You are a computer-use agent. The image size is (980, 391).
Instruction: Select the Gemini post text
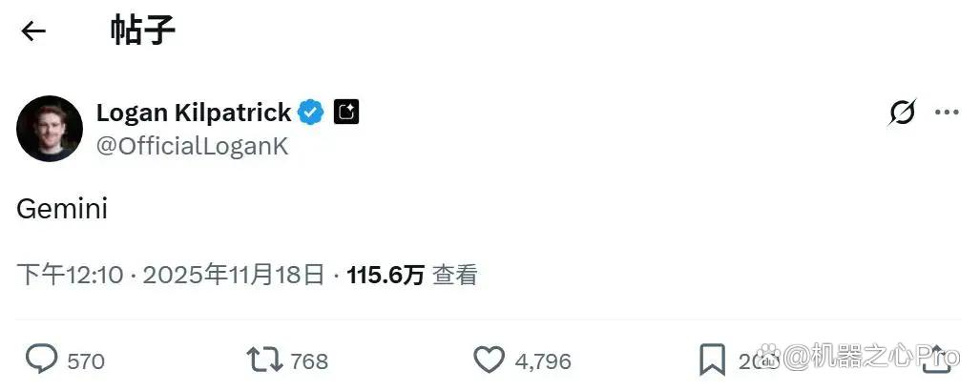(62, 209)
